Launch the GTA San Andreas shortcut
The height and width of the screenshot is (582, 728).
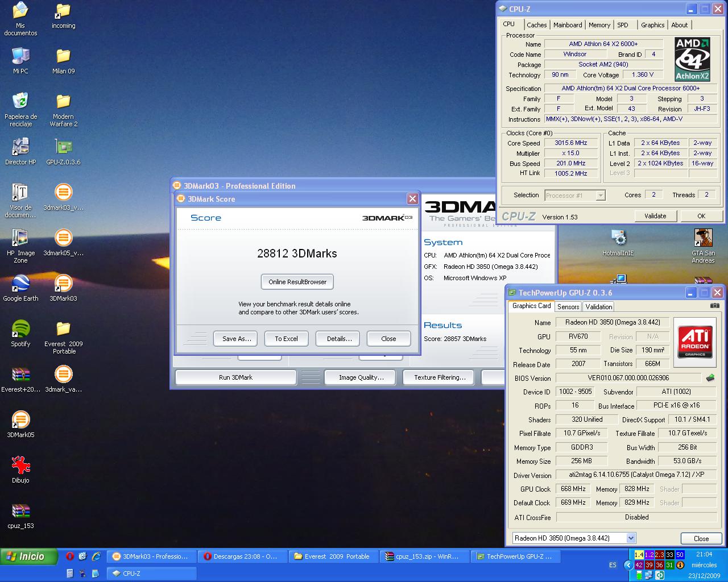coord(703,246)
